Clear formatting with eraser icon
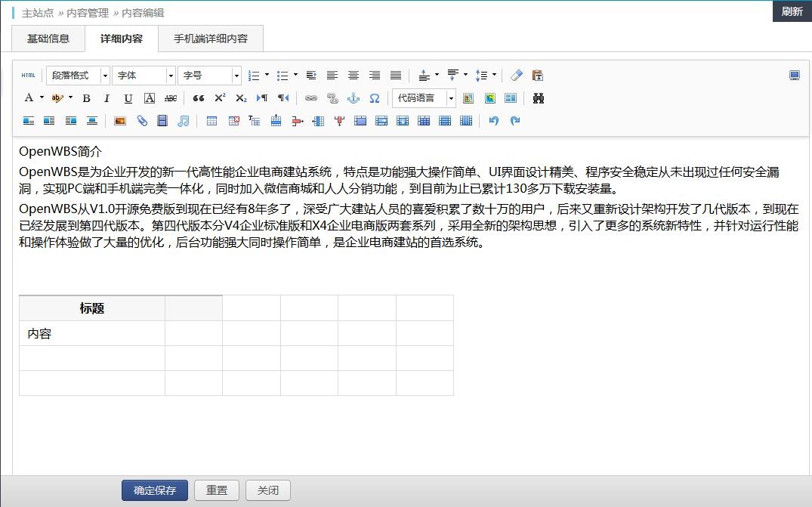812x507 pixels. (x=517, y=76)
